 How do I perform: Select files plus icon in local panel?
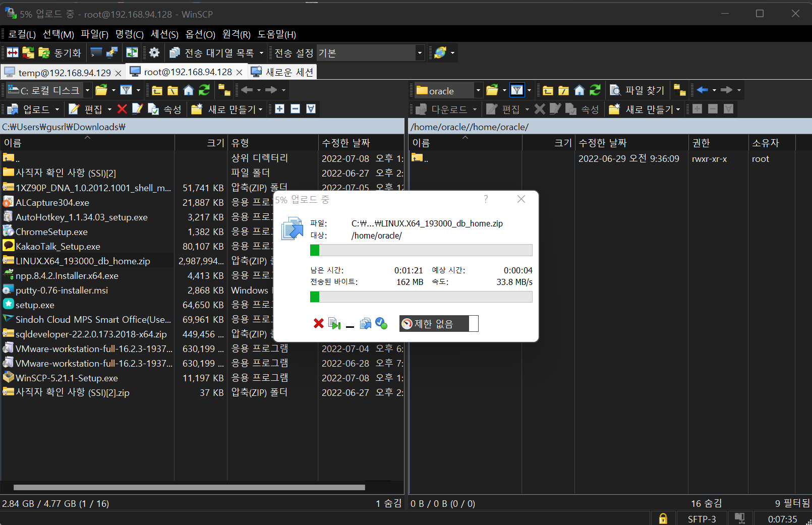tap(280, 109)
